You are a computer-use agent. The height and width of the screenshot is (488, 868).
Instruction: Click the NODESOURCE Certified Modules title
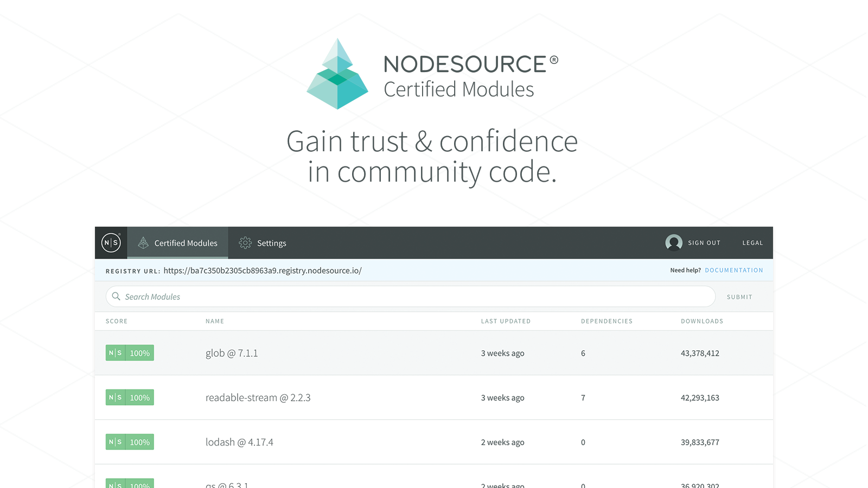tap(471, 76)
